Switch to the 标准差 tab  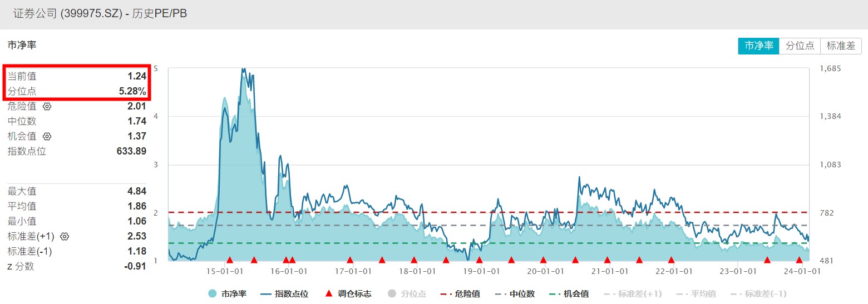[x=841, y=46]
